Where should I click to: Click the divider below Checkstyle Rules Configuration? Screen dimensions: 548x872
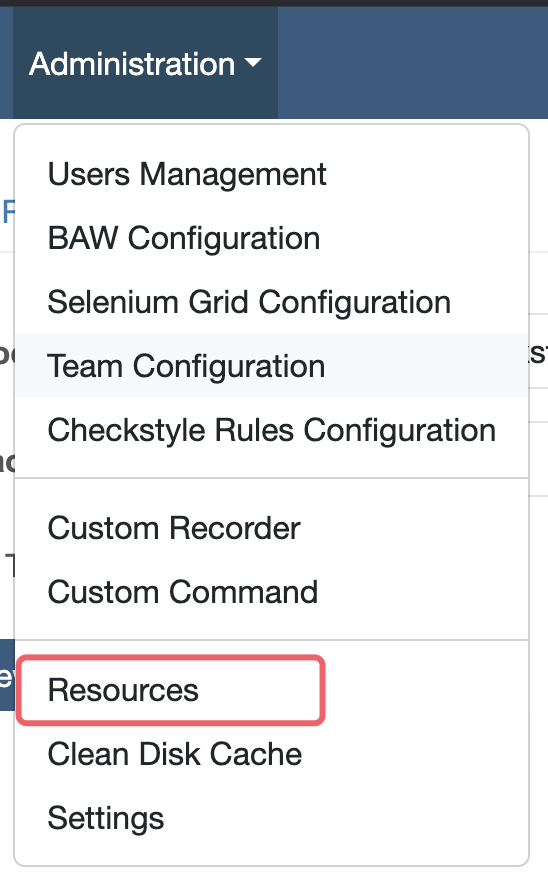271,478
